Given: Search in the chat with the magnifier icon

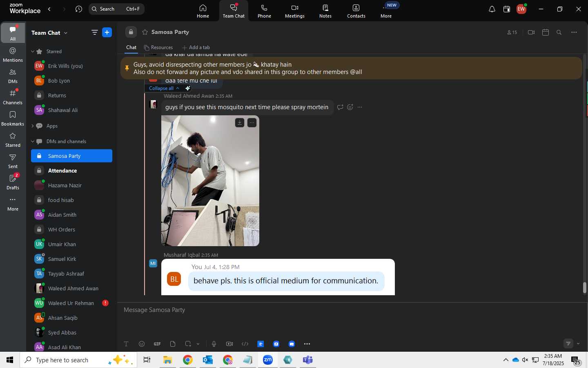Looking at the screenshot, I should coord(559,32).
